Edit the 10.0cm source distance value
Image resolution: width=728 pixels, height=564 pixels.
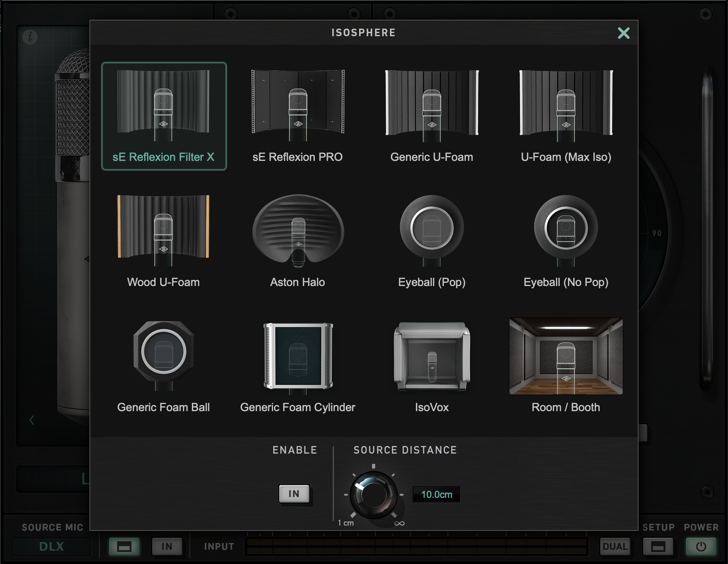pyautogui.click(x=436, y=494)
